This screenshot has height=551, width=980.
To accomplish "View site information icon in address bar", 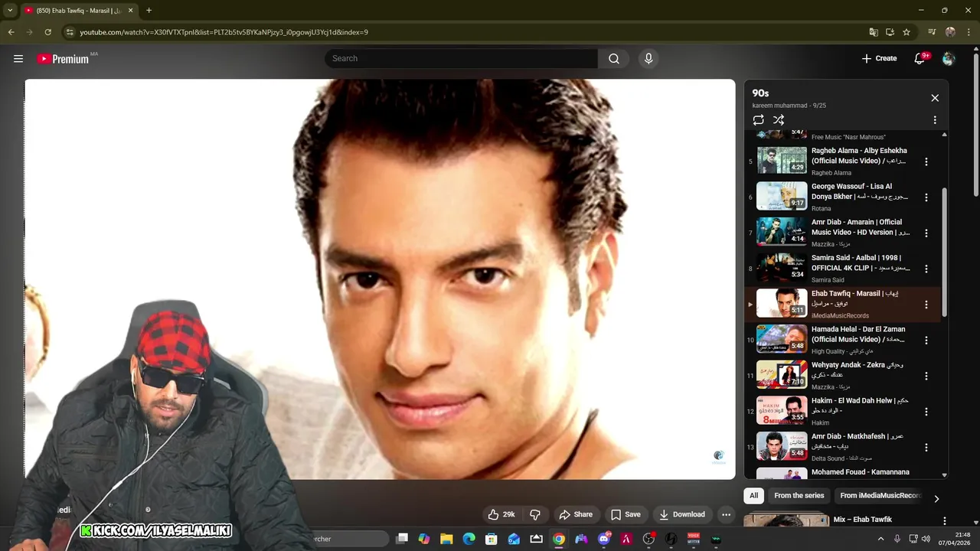I will click(x=70, y=32).
